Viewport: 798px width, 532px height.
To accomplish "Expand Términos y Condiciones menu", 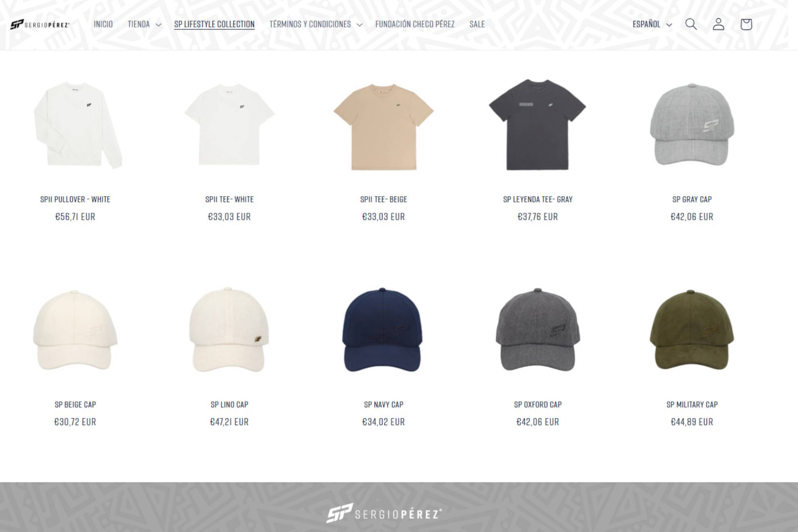I will [316, 24].
